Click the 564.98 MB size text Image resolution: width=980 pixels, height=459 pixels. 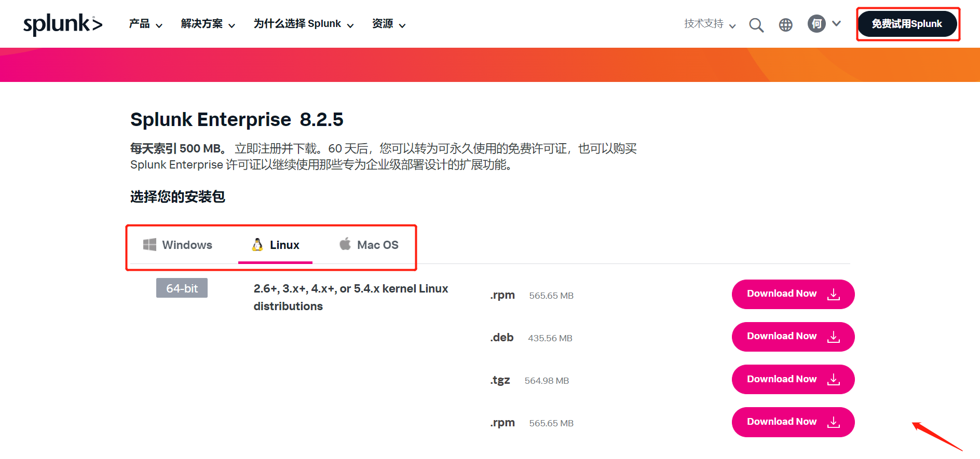(x=547, y=381)
